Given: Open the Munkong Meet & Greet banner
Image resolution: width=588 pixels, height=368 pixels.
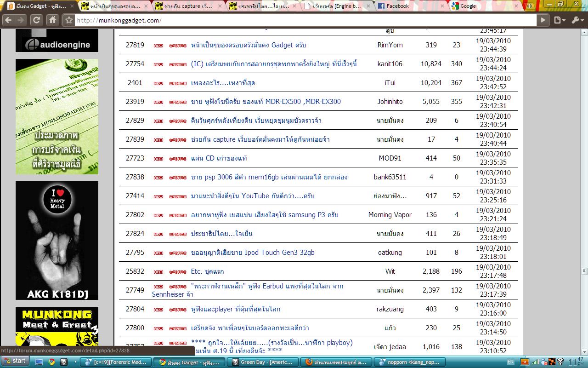Looking at the screenshot, I should pyautogui.click(x=57, y=327).
